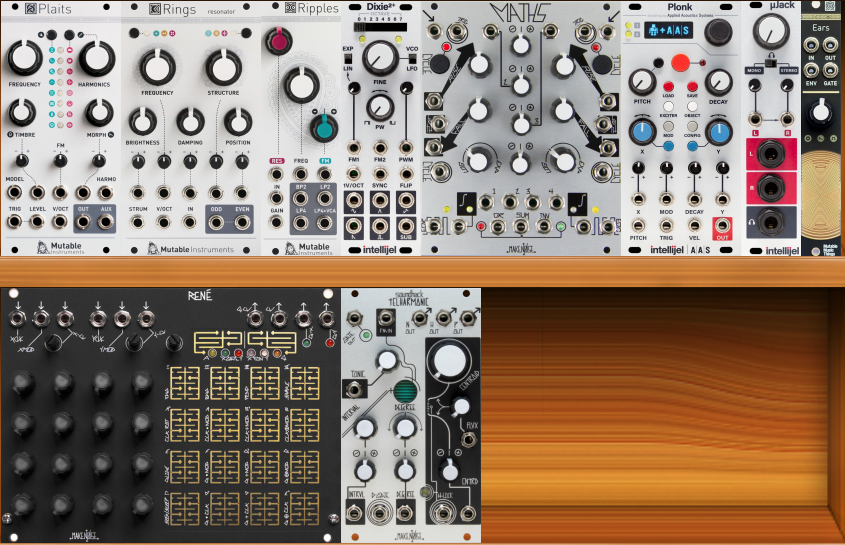Click the large red µJack L output jack
Viewport: 845px width, 545px height.
(x=770, y=155)
